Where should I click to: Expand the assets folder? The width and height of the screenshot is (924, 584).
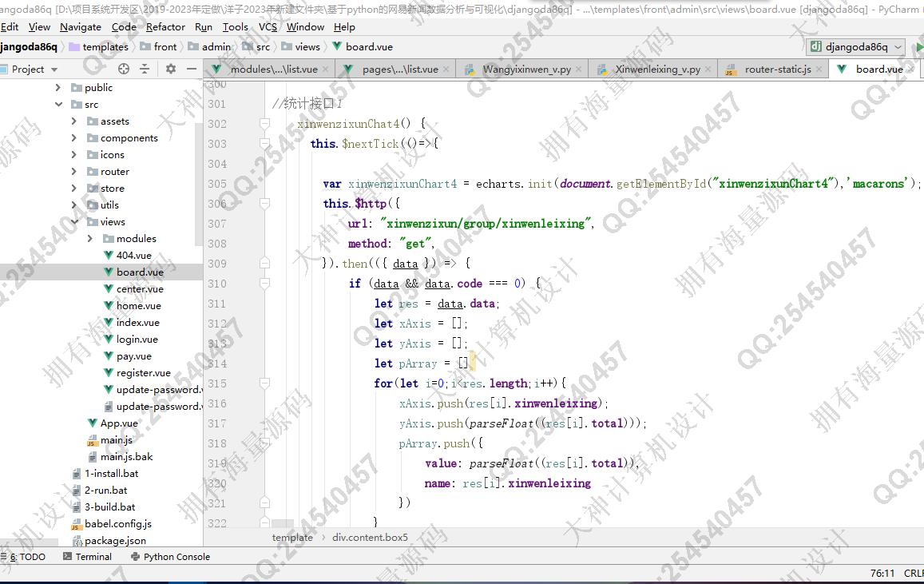pyautogui.click(x=73, y=121)
